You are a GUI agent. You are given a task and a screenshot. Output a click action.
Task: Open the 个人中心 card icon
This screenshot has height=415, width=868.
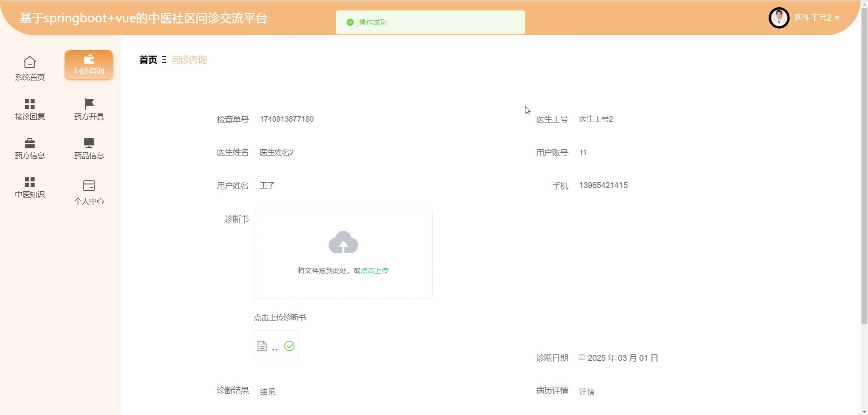[x=89, y=185]
